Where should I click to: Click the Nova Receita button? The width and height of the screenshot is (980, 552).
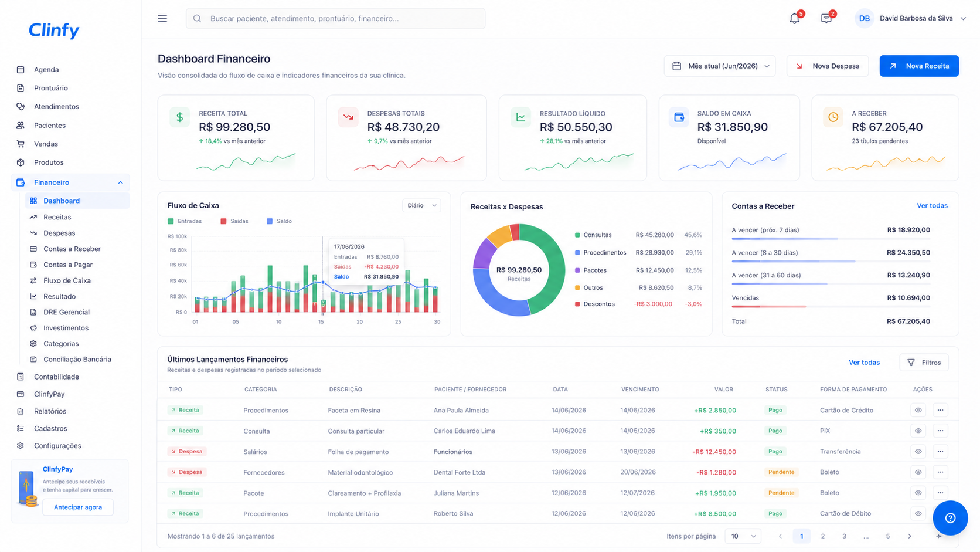[x=919, y=66]
